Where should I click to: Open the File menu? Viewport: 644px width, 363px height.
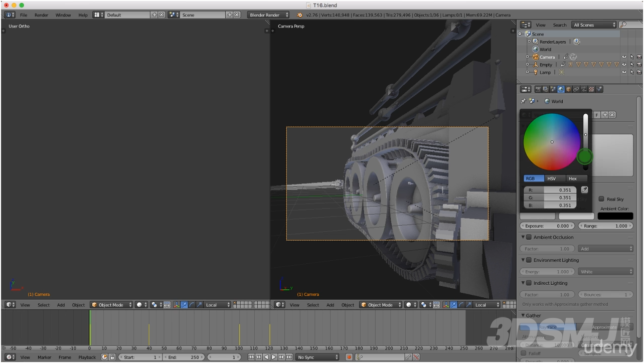click(24, 15)
